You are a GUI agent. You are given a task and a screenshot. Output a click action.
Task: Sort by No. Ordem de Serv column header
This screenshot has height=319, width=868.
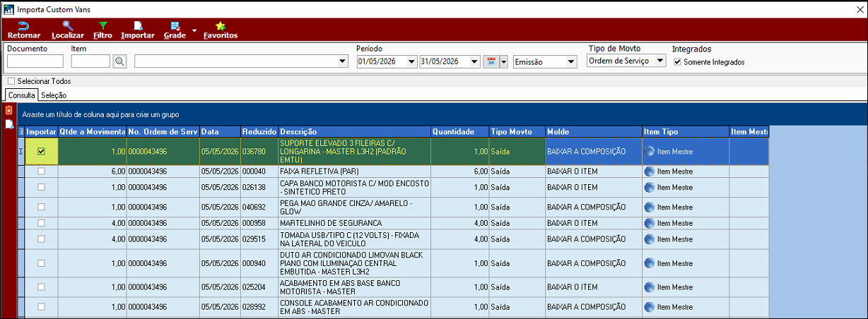pyautogui.click(x=163, y=132)
